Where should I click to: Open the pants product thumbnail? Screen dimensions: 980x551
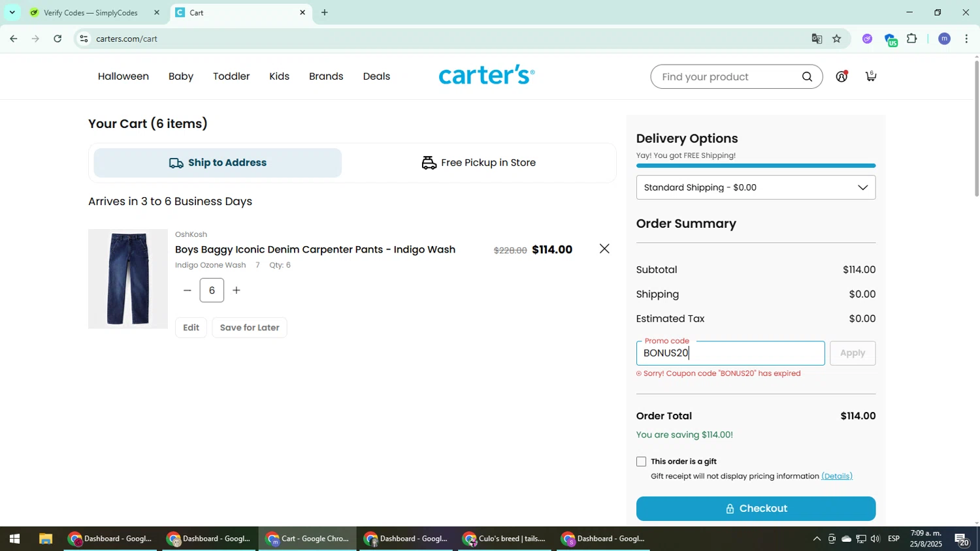[128, 279]
